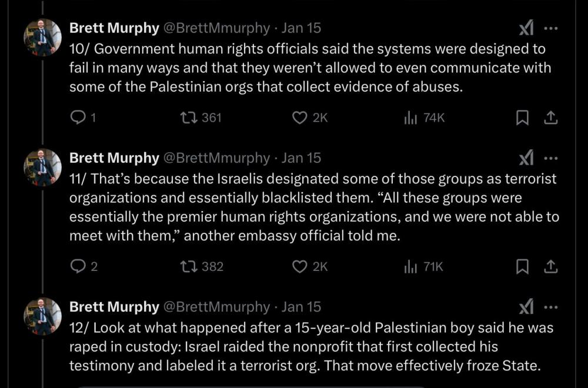Reply to tweet 11/ with 2 replies
This screenshot has height=388, width=588.
coord(78,267)
